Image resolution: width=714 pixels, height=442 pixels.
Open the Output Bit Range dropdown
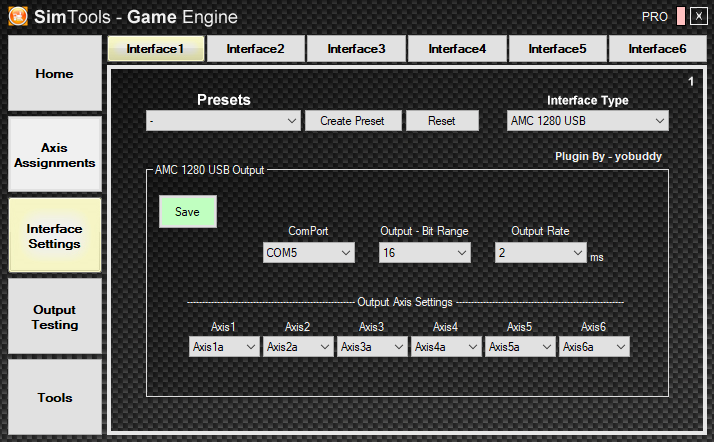(425, 254)
